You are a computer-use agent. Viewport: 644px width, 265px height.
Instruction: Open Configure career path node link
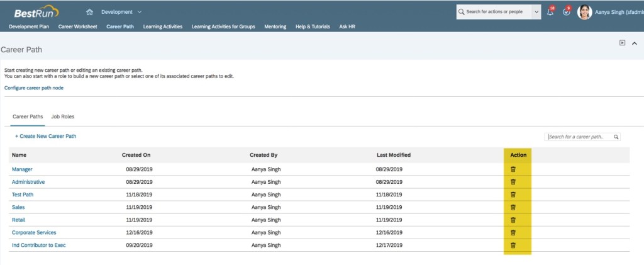[x=34, y=87]
